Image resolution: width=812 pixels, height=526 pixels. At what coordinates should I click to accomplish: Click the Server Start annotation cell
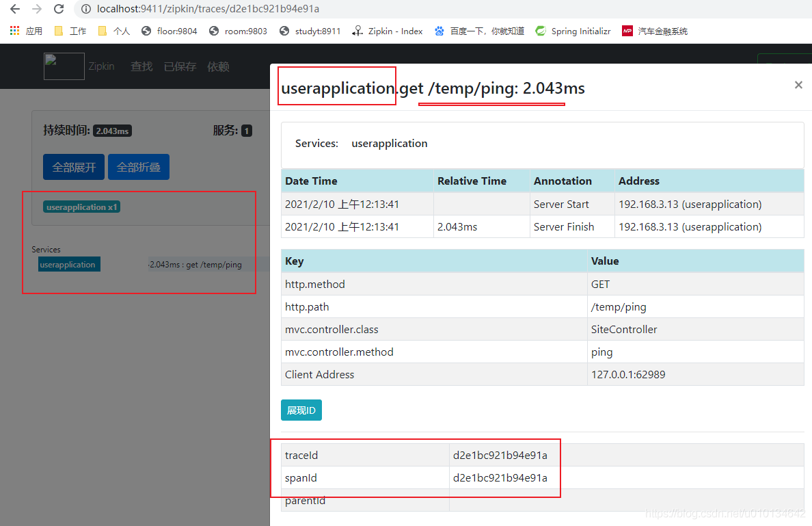[572, 205]
